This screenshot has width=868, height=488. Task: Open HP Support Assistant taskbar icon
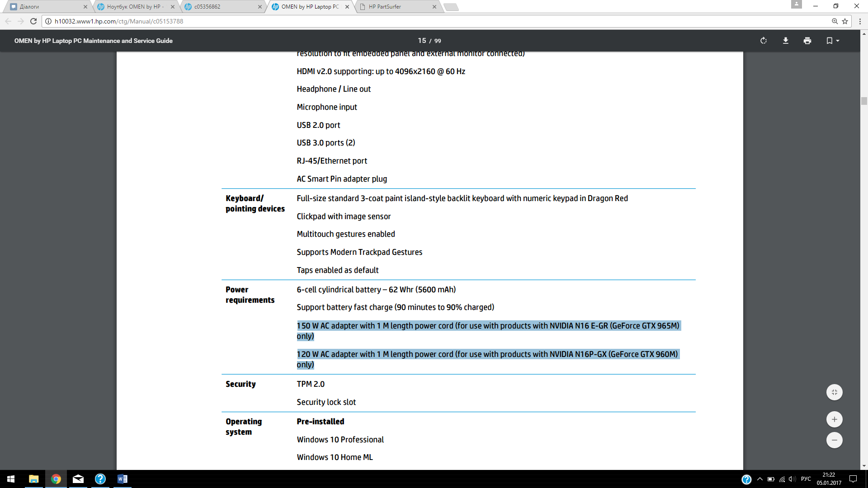coord(100,479)
